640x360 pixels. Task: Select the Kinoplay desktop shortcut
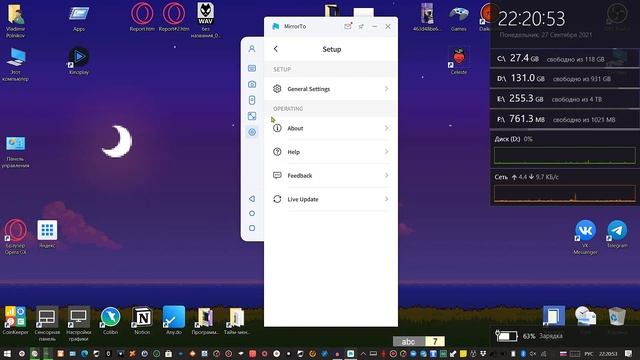pos(79,61)
